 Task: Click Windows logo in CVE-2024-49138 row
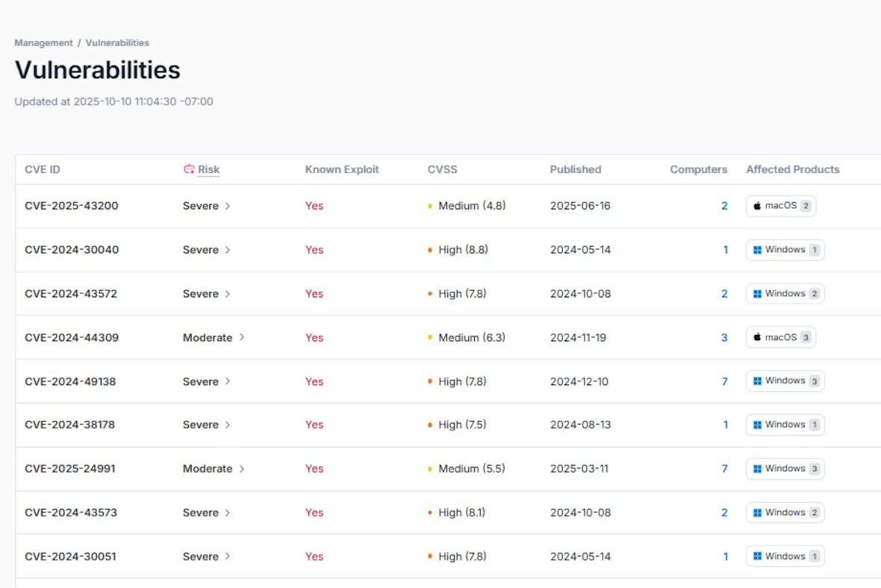click(757, 381)
